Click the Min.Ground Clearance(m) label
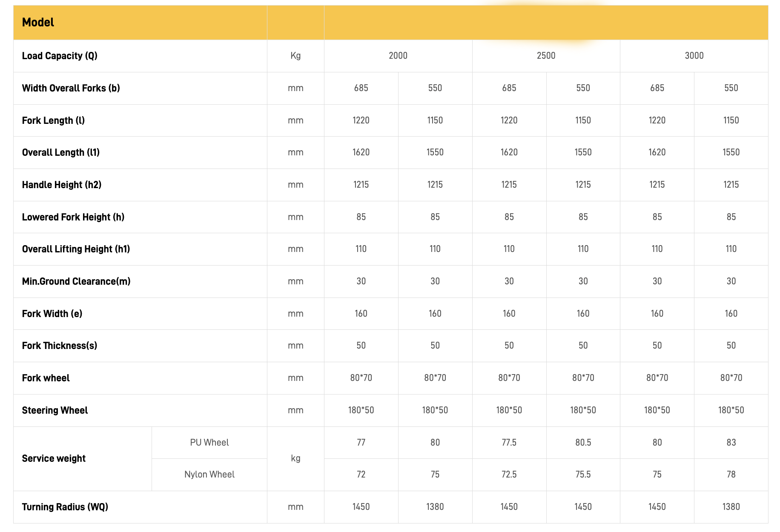The image size is (780, 532). coord(76,281)
